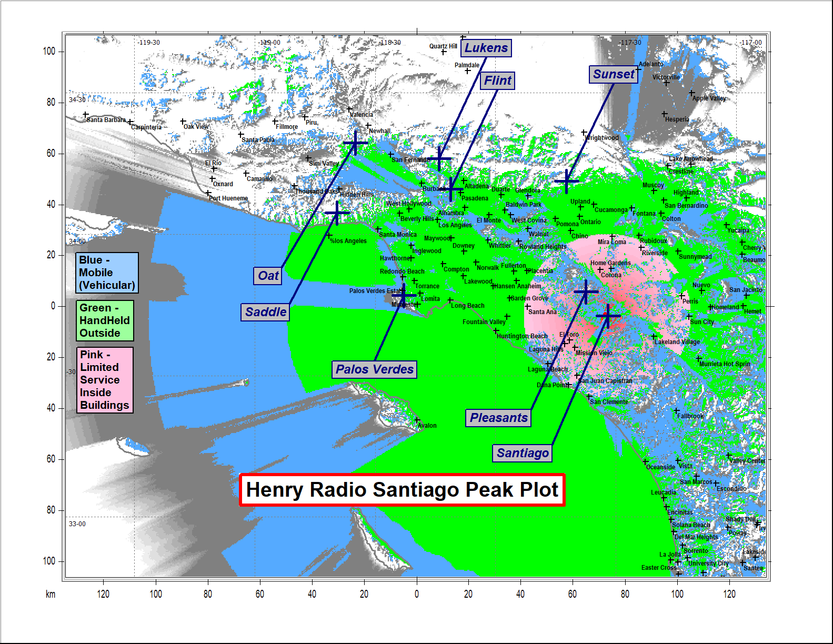Click the blue cross marker at Santiago Peak
This screenshot has height=644, width=833.
point(608,316)
